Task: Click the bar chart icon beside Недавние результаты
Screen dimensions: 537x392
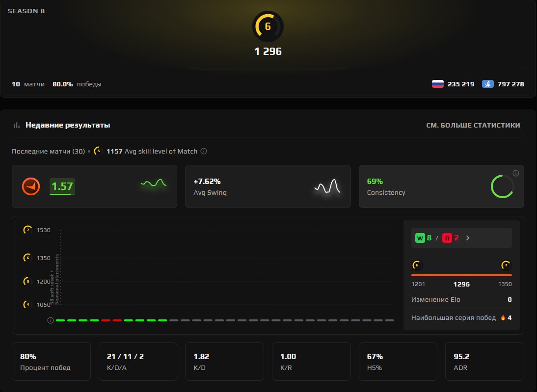Action: tap(16, 125)
